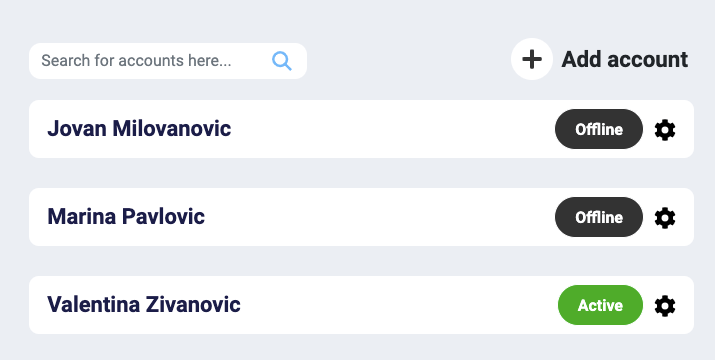Select the Valentina Zivanovic account name

pos(144,305)
